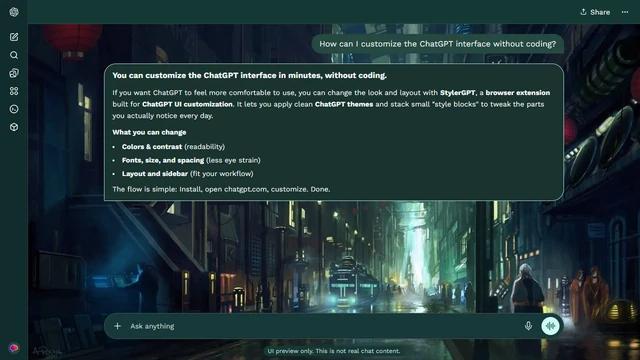Viewport: 640px width, 360px height.
Task: Open the GPTs grid icon in sidebar
Action: coord(14,91)
